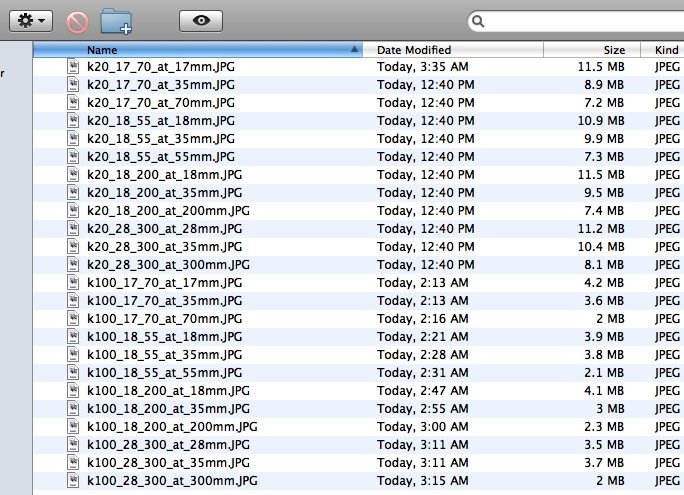Select the file k20_18_55_at_35mm.JPG
The image size is (684, 495).
point(161,138)
